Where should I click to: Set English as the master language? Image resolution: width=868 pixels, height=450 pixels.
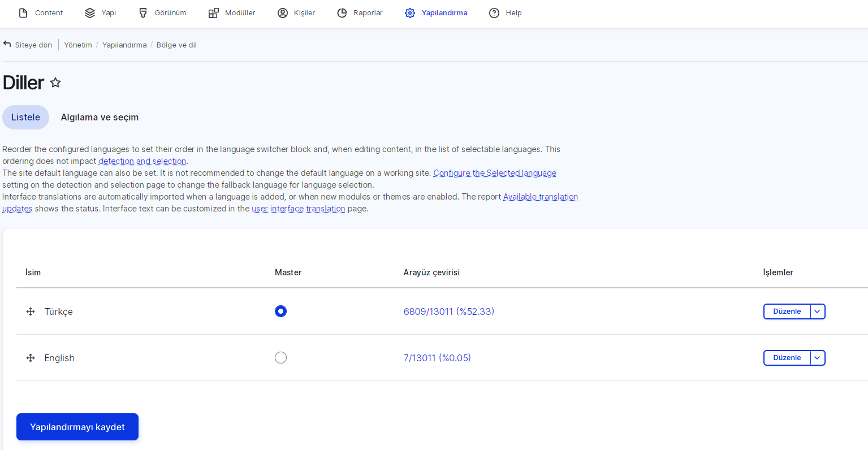point(280,358)
